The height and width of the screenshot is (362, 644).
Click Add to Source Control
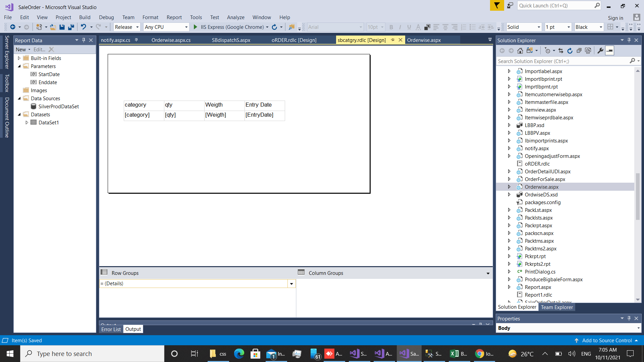pyautogui.click(x=607, y=341)
